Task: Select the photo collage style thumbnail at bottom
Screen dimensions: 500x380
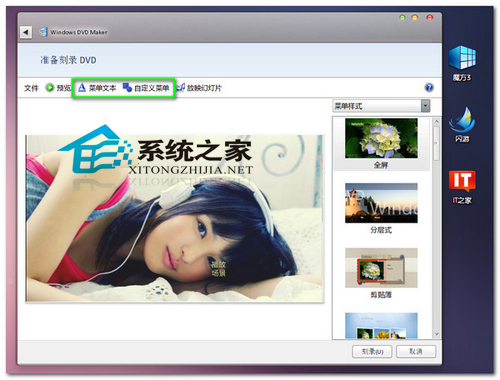Action: (381, 326)
